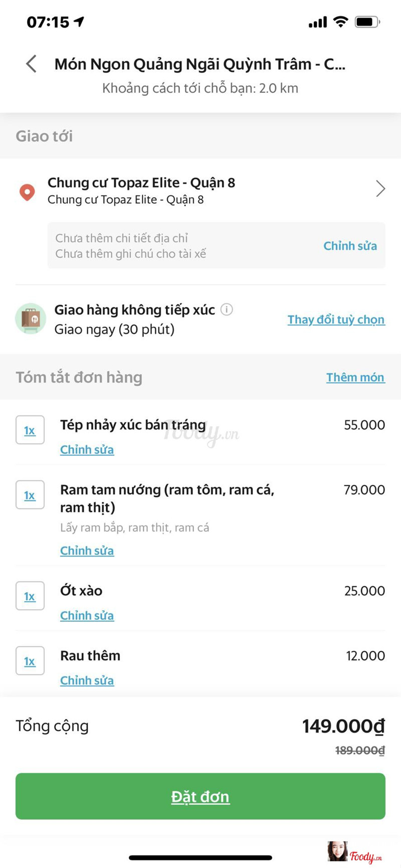Image resolution: width=401 pixels, height=868 pixels.
Task: Tap the battery icon in status bar
Action: (x=367, y=22)
